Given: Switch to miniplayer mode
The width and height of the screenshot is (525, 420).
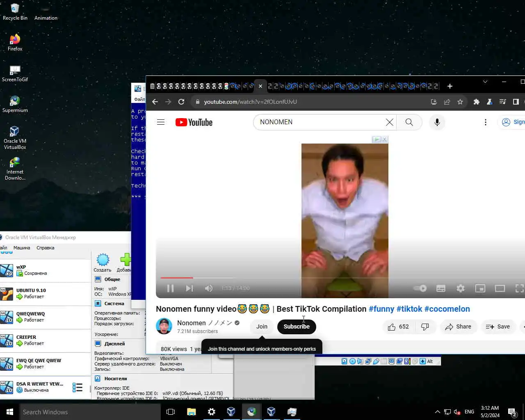Looking at the screenshot, I should pyautogui.click(x=480, y=288).
